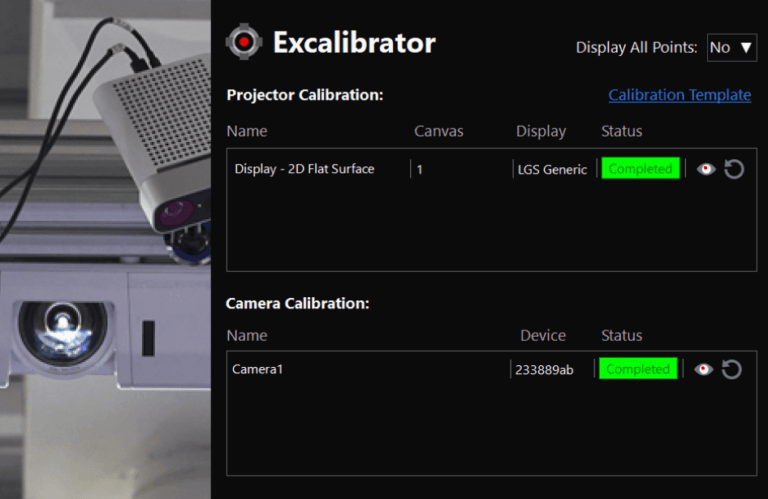Toggle eye preview for Camera1

click(704, 369)
